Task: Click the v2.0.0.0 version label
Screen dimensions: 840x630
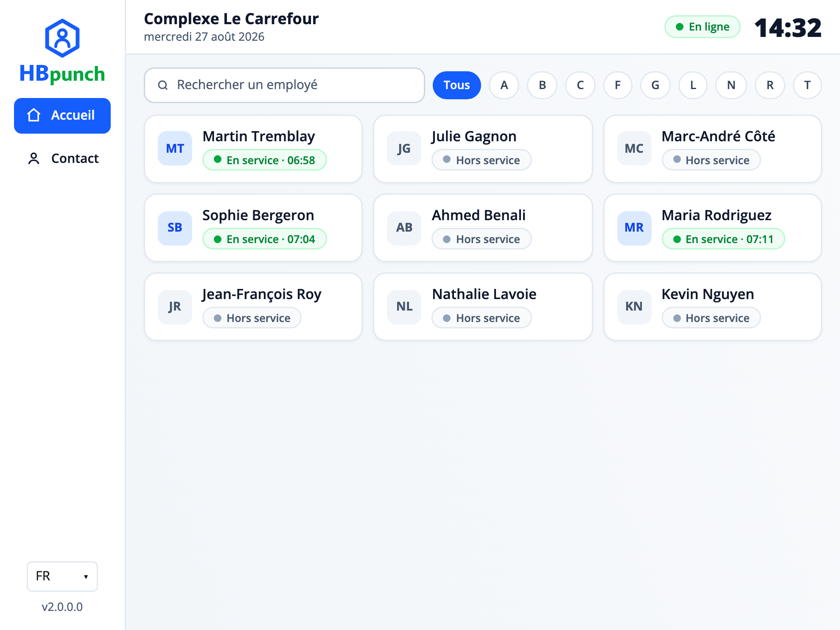Action: pos(62,607)
